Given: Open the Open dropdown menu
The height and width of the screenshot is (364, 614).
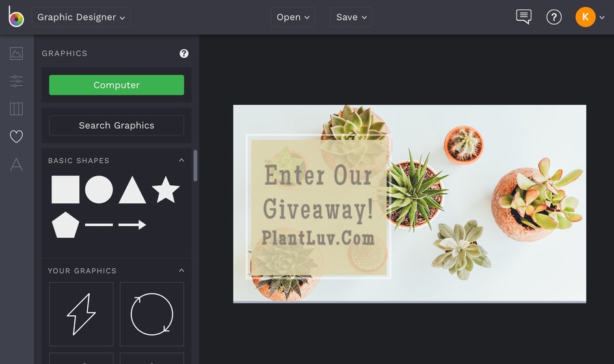Looking at the screenshot, I should (293, 17).
